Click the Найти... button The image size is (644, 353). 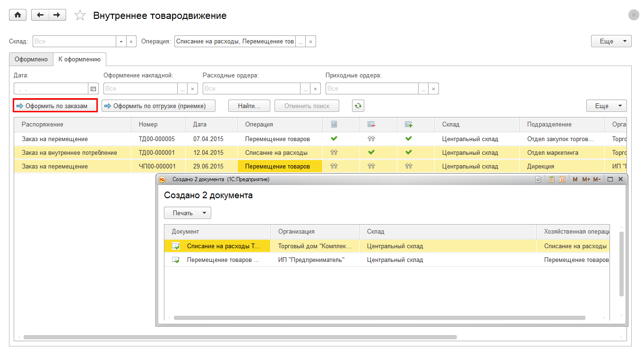pos(249,106)
